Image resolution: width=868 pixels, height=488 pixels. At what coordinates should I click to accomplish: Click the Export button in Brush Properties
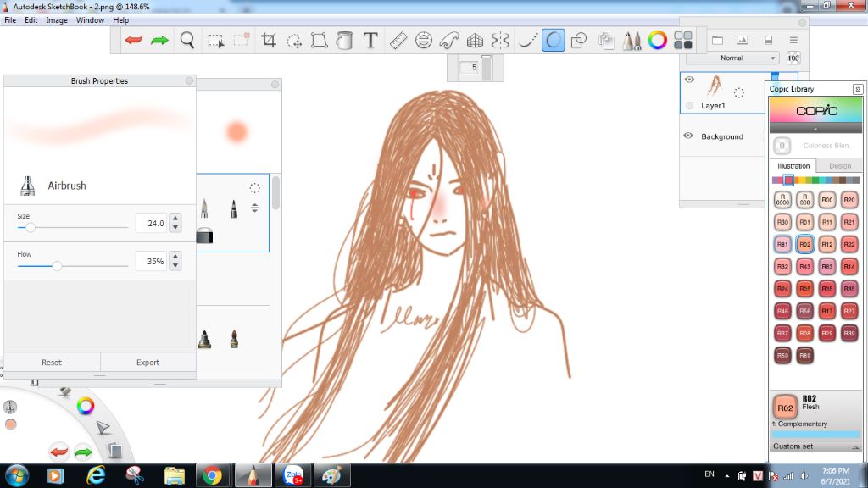point(147,363)
